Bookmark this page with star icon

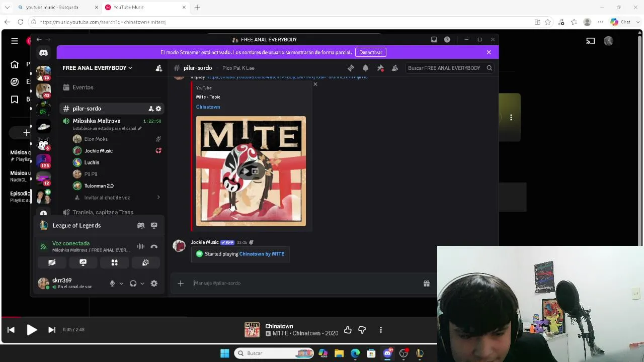pyautogui.click(x=548, y=22)
